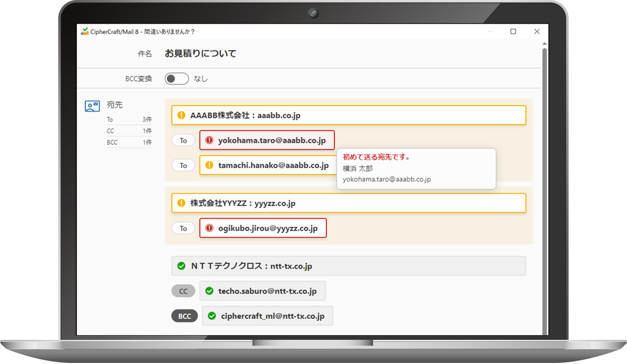The image size is (627, 364).
Task: Minimize the CipherCraft/Mail window
Action: (x=490, y=31)
